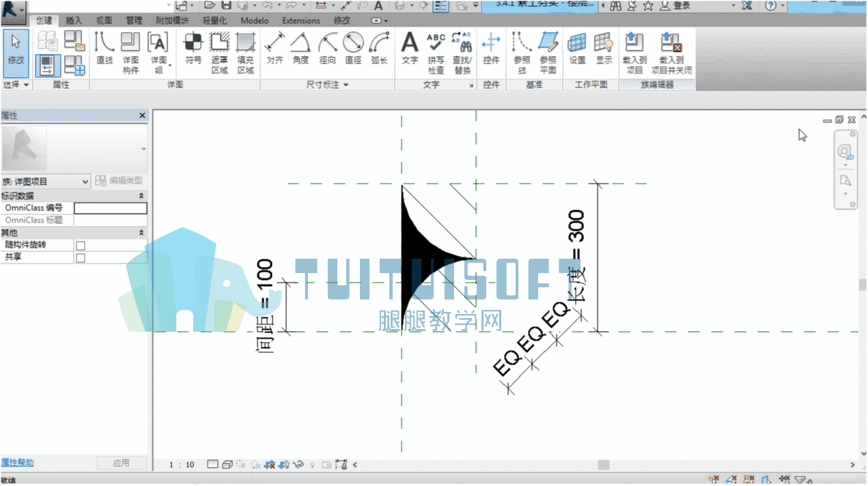Pick the 直径 diameter dimension tool

coord(353,49)
